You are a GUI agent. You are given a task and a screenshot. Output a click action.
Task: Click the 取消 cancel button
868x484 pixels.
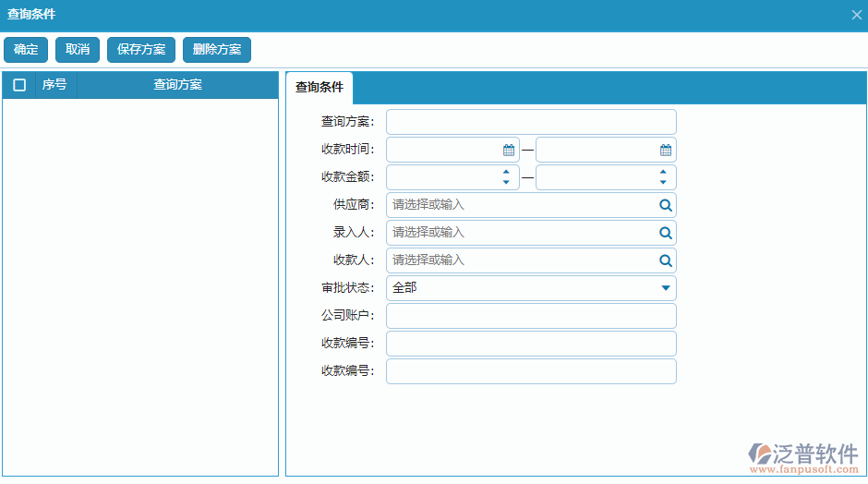(78, 50)
